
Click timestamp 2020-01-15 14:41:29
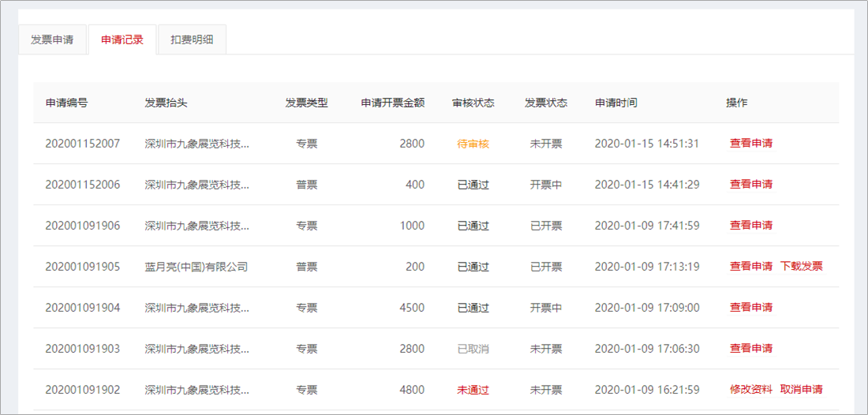(x=647, y=185)
